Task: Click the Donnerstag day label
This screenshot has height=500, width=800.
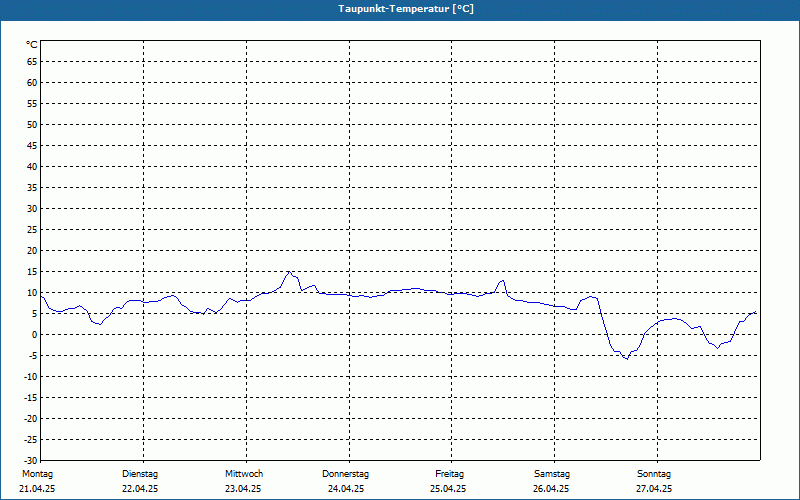Action: click(345, 474)
